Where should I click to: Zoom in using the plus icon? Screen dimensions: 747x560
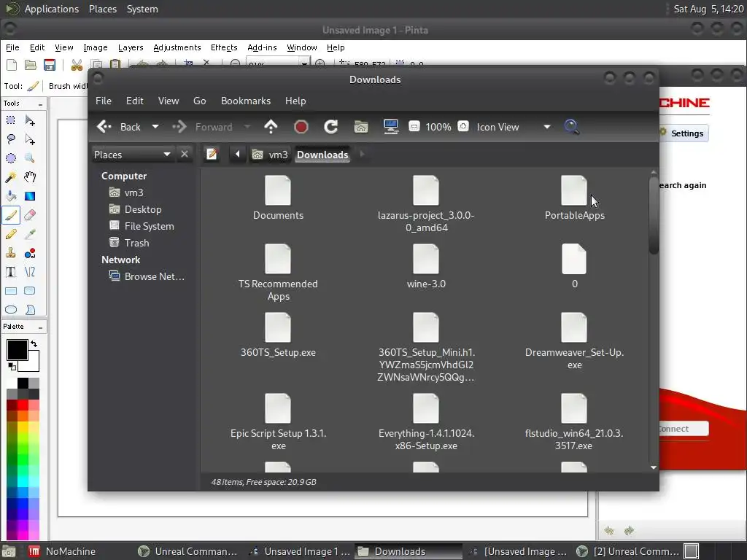462,127
